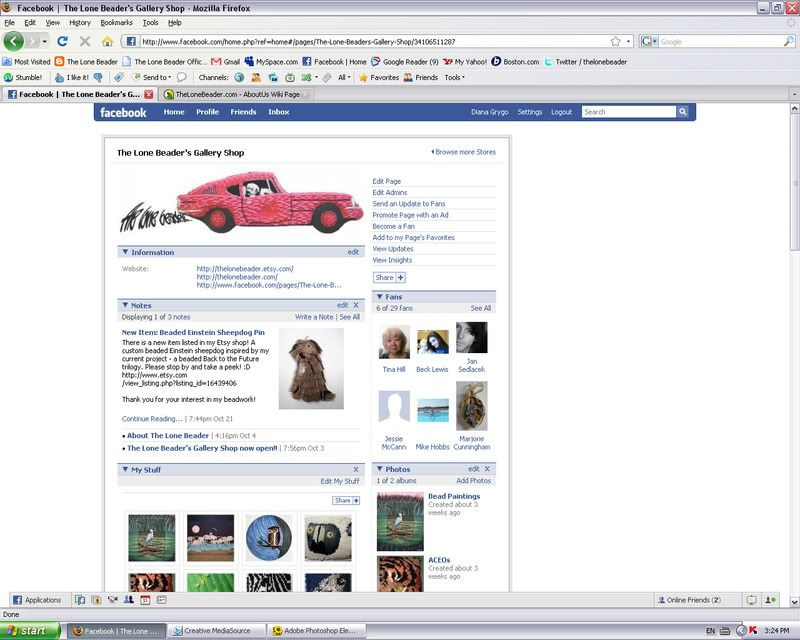
Task: Open the Gmail bookmark
Action: pos(226,62)
